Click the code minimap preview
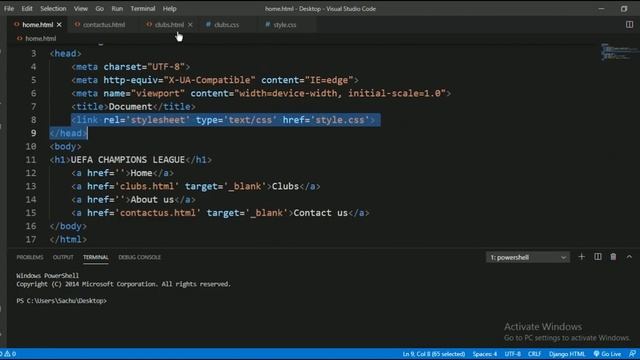 [x=618, y=52]
